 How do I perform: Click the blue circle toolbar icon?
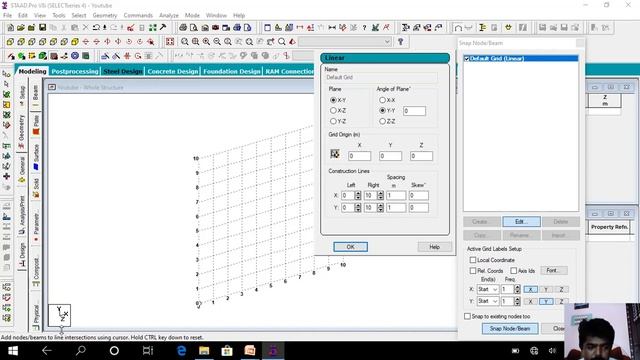[75, 56]
